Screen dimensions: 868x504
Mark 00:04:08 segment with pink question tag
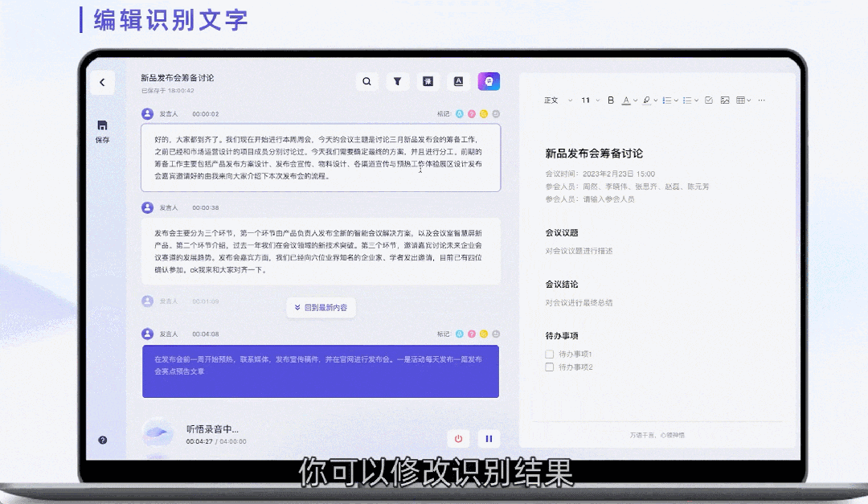tap(472, 334)
